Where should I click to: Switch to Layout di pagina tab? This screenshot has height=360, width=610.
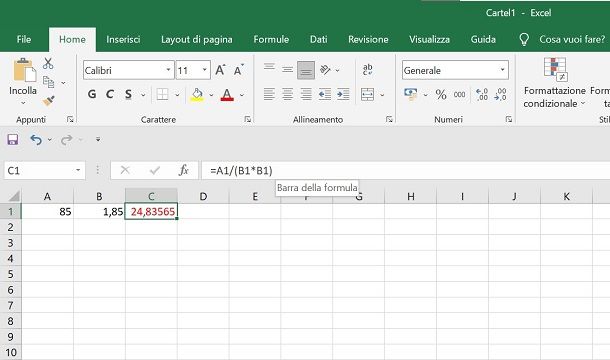tap(196, 39)
